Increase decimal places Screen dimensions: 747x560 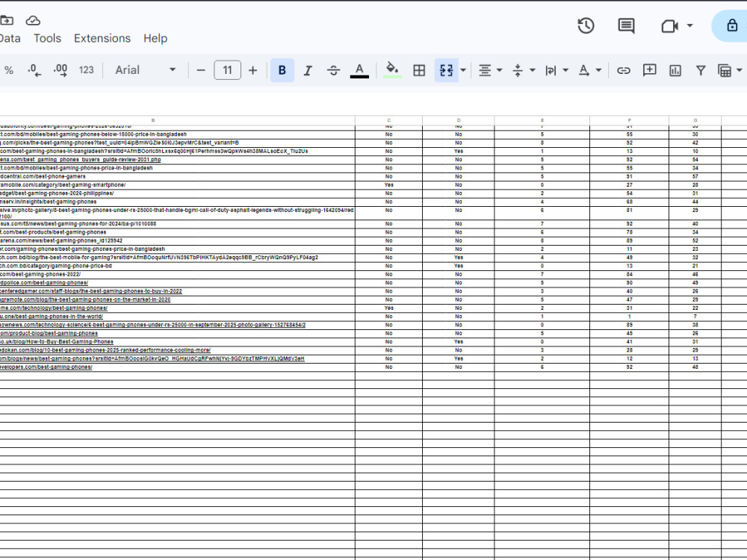coord(60,70)
